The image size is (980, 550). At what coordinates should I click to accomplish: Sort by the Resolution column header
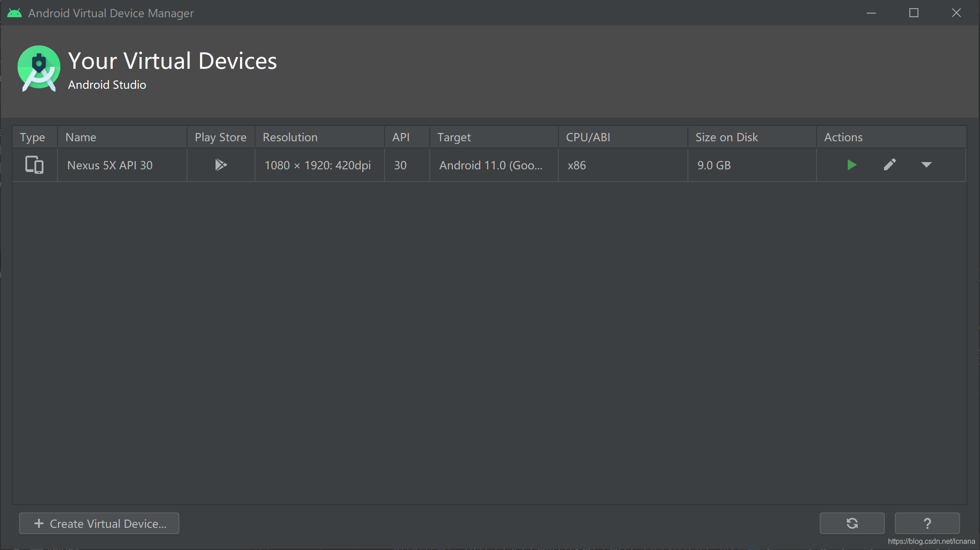[x=320, y=137]
